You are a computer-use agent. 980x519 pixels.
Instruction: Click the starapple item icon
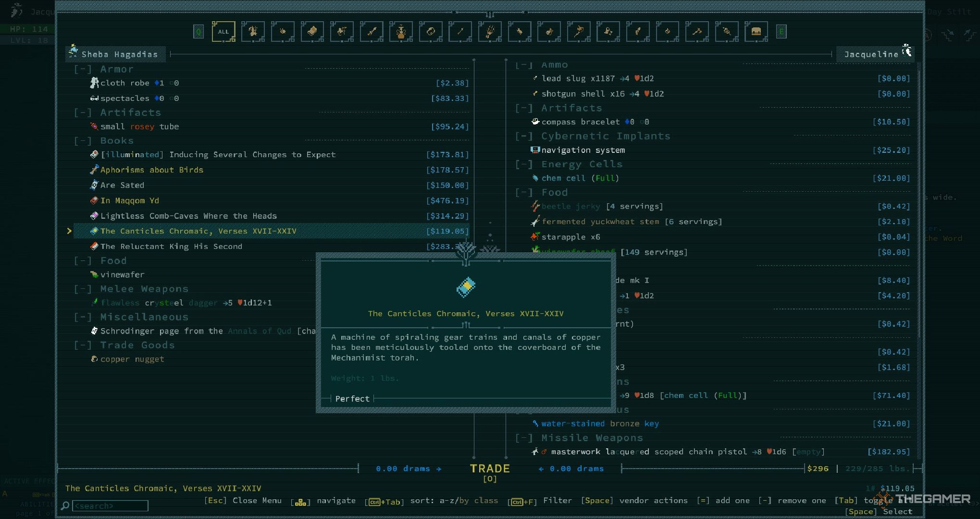pyautogui.click(x=535, y=236)
